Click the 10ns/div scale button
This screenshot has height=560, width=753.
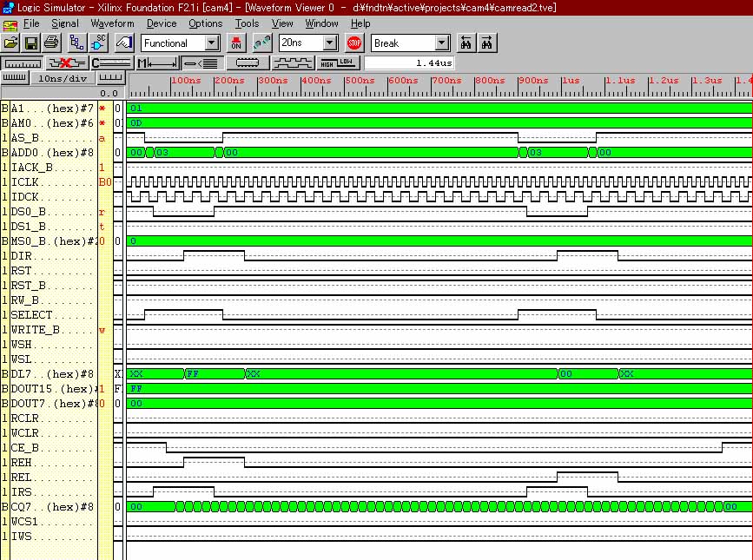(64, 78)
